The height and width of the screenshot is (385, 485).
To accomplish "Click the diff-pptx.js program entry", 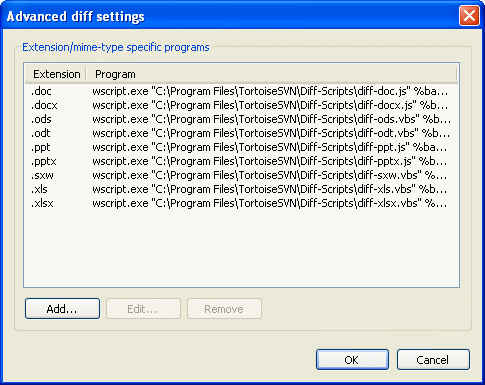I will tap(270, 161).
